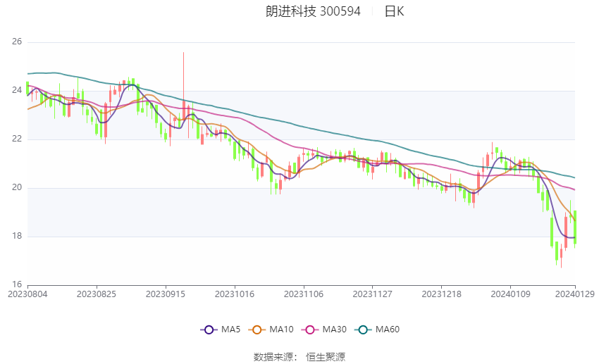The image size is (599, 364).
Task: Click the x-axis date 20240109
Action: tap(510, 294)
